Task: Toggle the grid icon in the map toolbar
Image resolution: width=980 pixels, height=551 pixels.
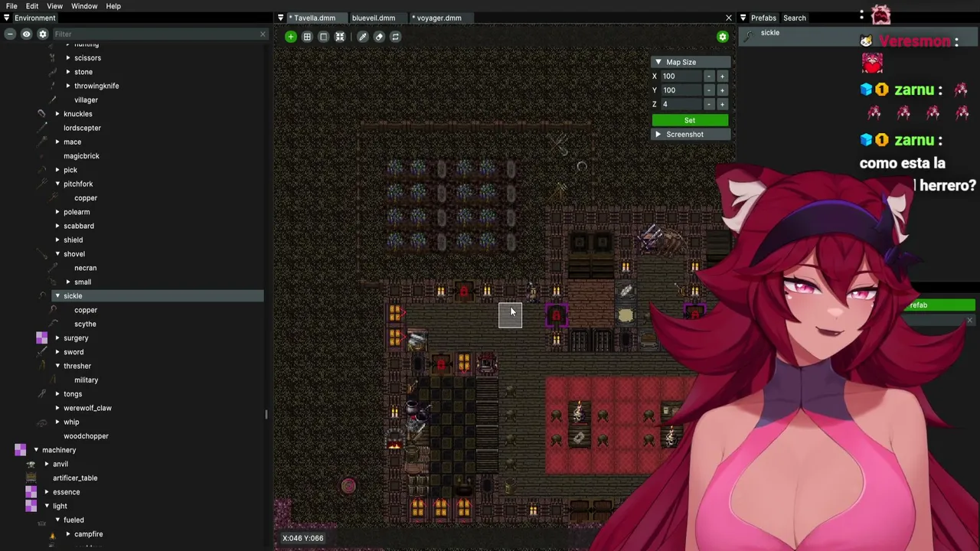Action: (307, 37)
